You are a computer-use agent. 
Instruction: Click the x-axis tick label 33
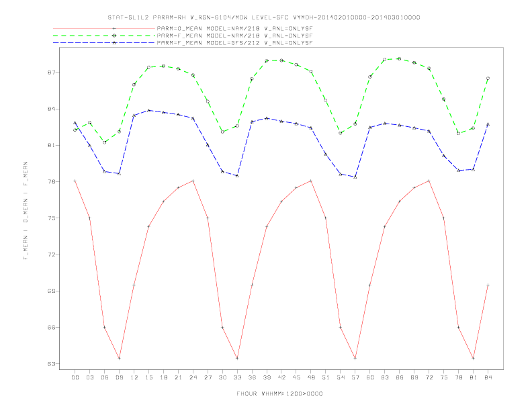[x=237, y=377]
